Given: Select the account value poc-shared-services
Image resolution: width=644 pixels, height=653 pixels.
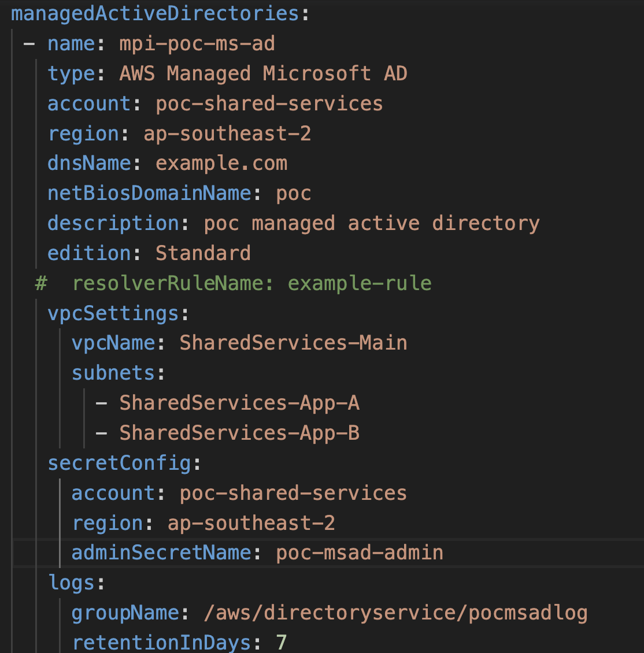Looking at the screenshot, I should [x=268, y=103].
